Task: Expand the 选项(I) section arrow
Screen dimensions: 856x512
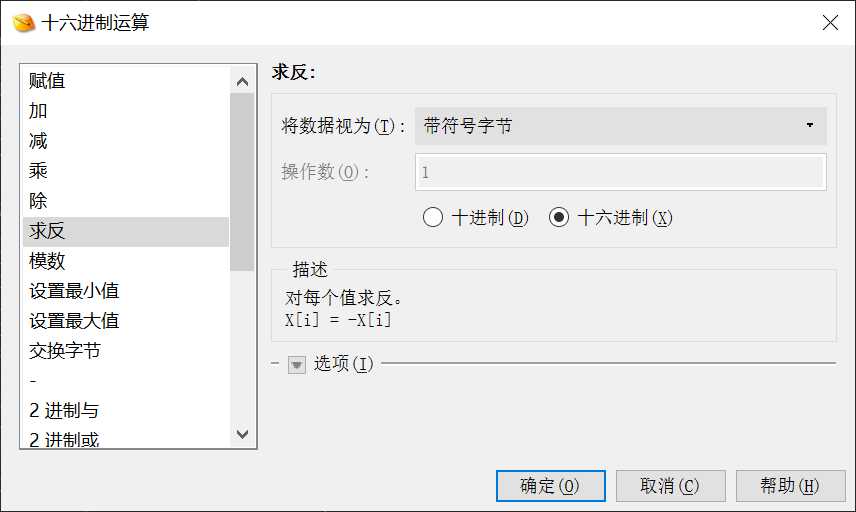Action: (296, 364)
